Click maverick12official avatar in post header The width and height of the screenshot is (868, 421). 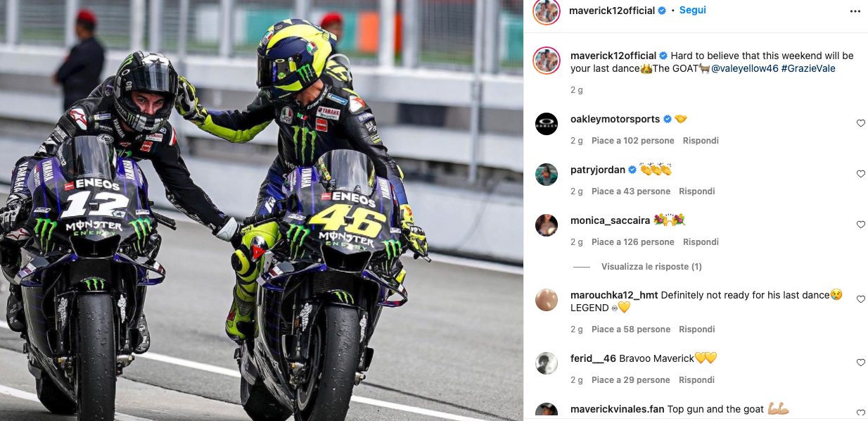tap(547, 11)
